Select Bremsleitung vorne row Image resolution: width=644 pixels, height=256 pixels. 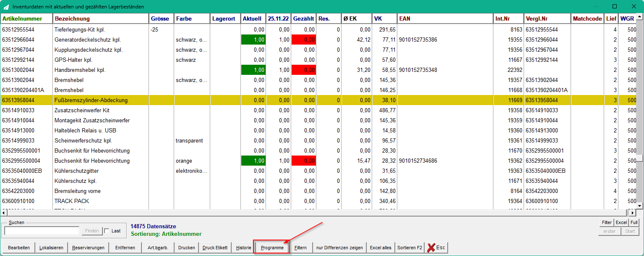coord(318,191)
